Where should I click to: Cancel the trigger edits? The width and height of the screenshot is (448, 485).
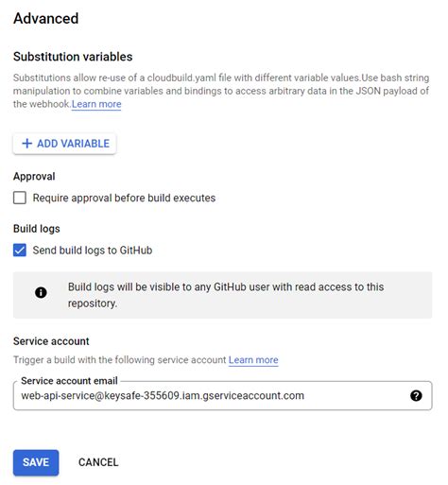[98, 462]
